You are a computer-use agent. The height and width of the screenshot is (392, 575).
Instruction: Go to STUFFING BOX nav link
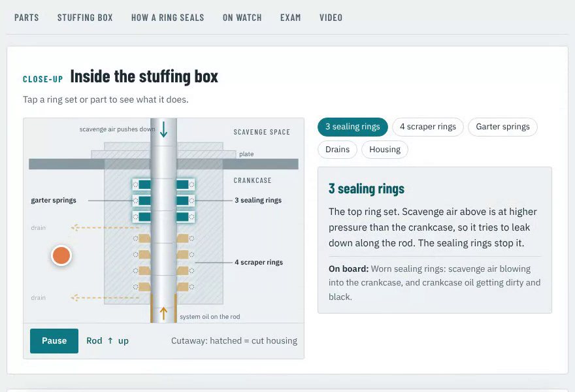point(85,18)
